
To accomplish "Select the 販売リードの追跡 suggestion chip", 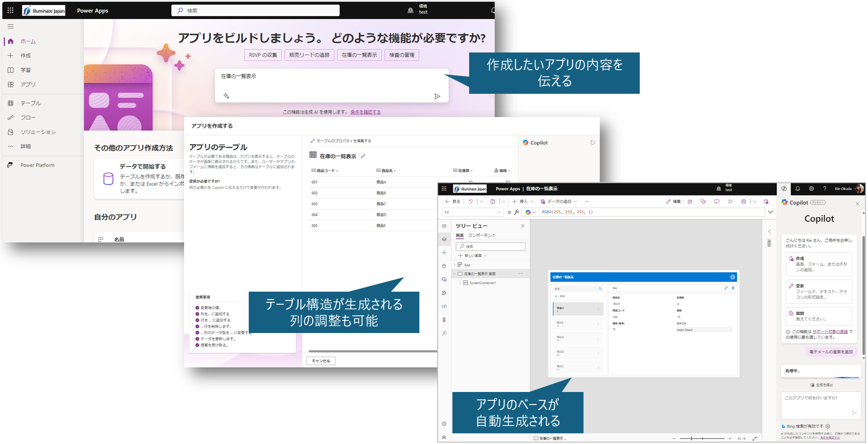I will [309, 55].
